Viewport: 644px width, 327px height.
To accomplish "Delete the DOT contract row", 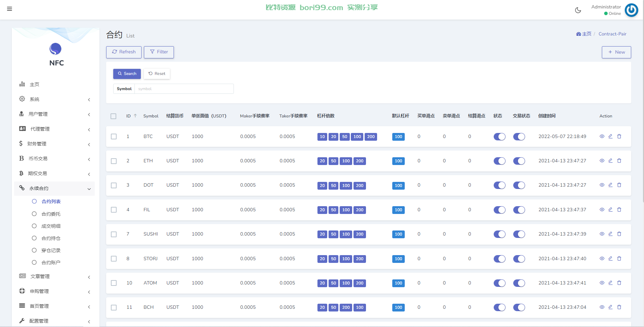I will (619, 185).
